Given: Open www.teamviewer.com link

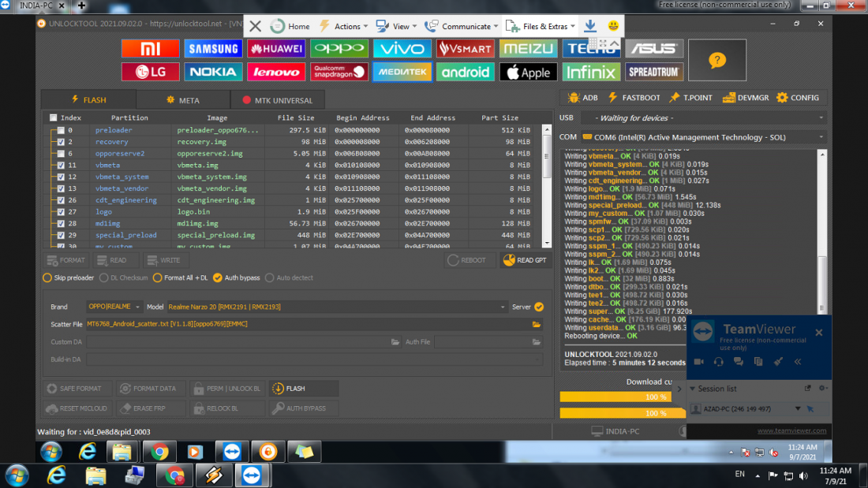Looking at the screenshot, I should tap(791, 430).
